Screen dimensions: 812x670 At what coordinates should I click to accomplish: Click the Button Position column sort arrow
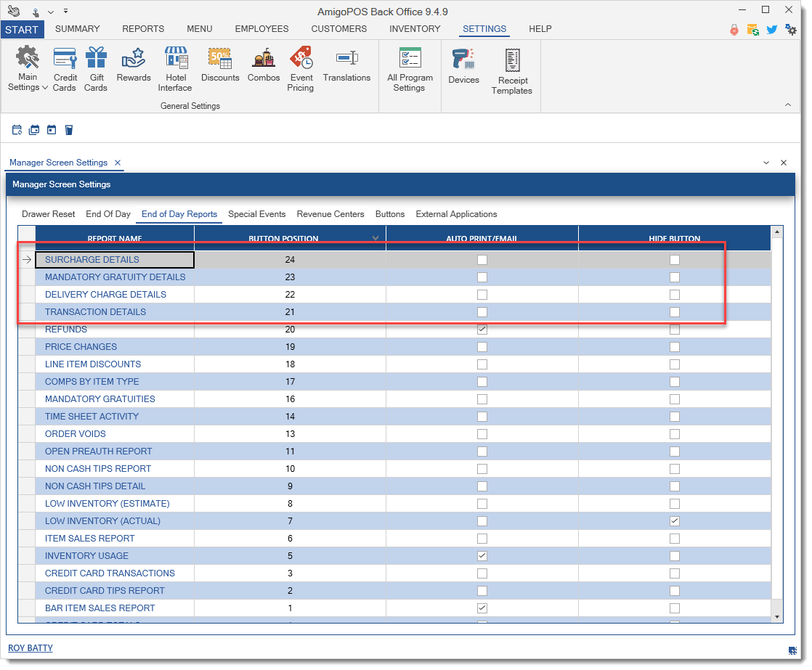click(375, 238)
